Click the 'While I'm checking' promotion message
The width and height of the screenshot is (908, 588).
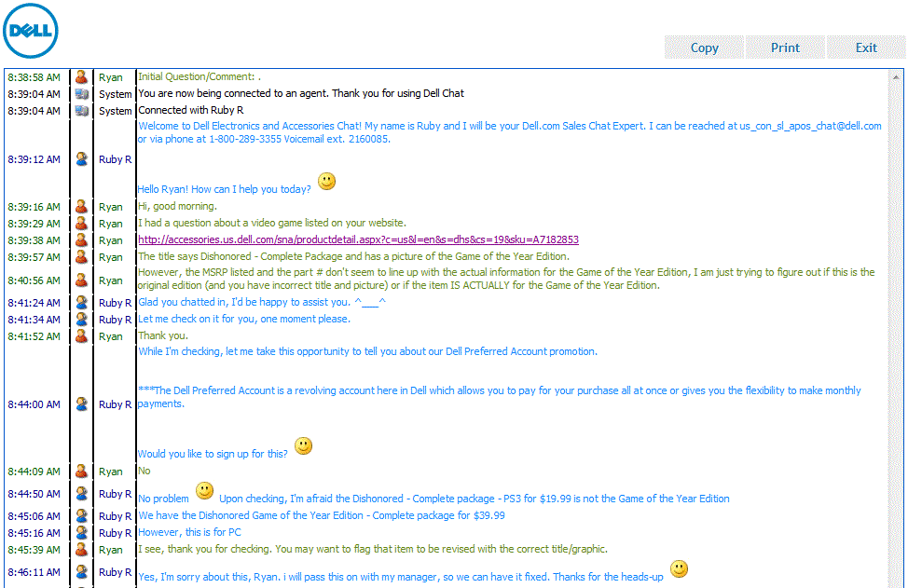pyautogui.click(x=367, y=351)
